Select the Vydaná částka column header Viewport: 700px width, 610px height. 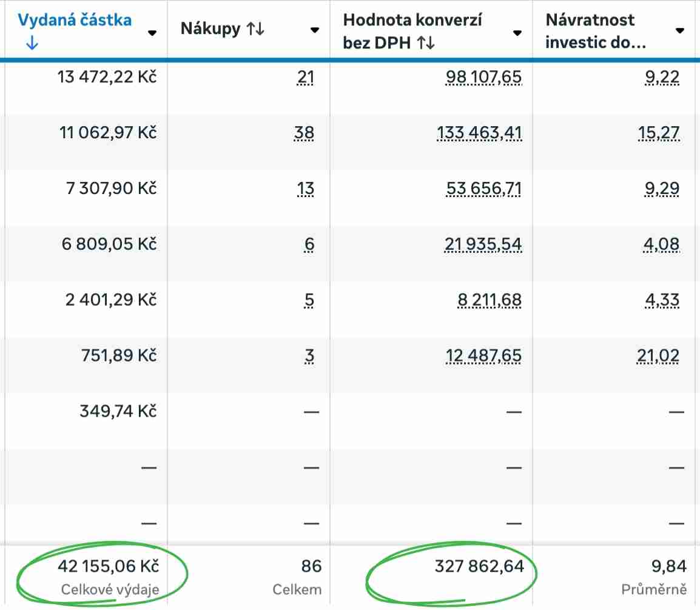pos(75,20)
